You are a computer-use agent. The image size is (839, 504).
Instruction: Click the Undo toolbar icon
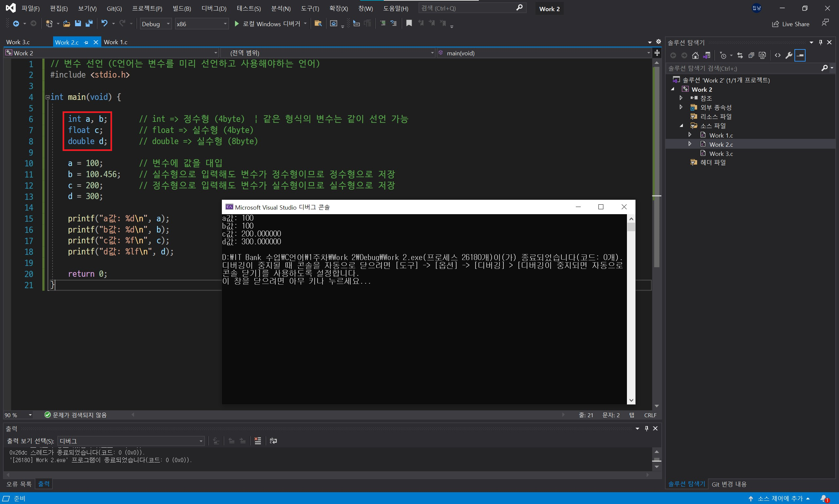pyautogui.click(x=104, y=24)
